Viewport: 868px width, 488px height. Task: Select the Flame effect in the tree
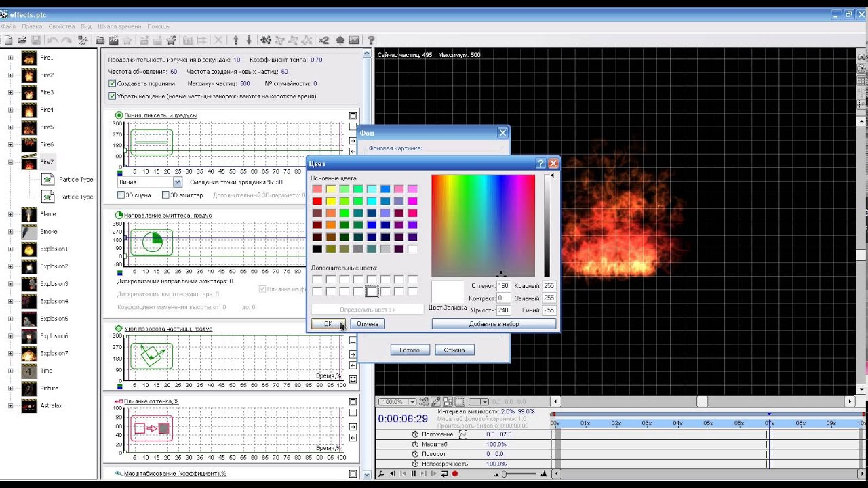coord(47,214)
